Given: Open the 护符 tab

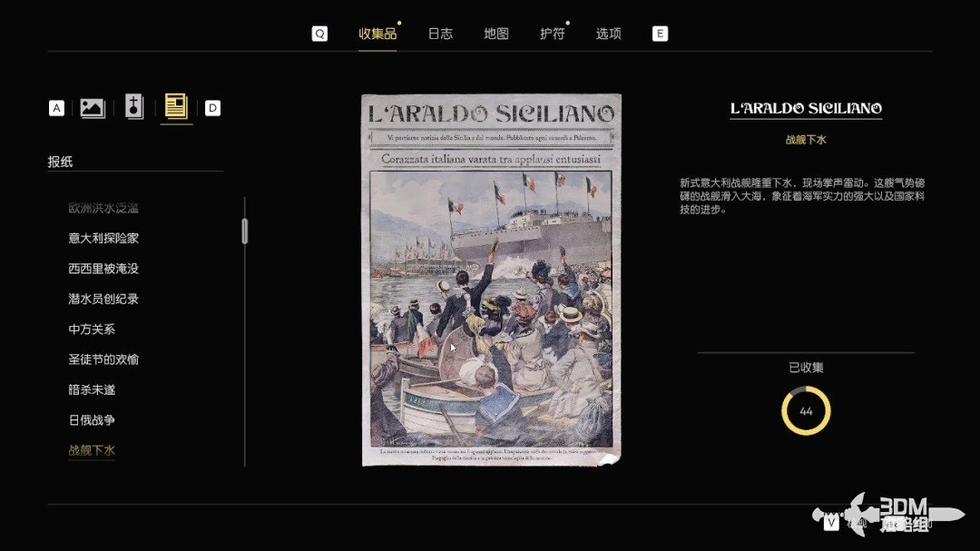Looking at the screenshot, I should pos(553,34).
